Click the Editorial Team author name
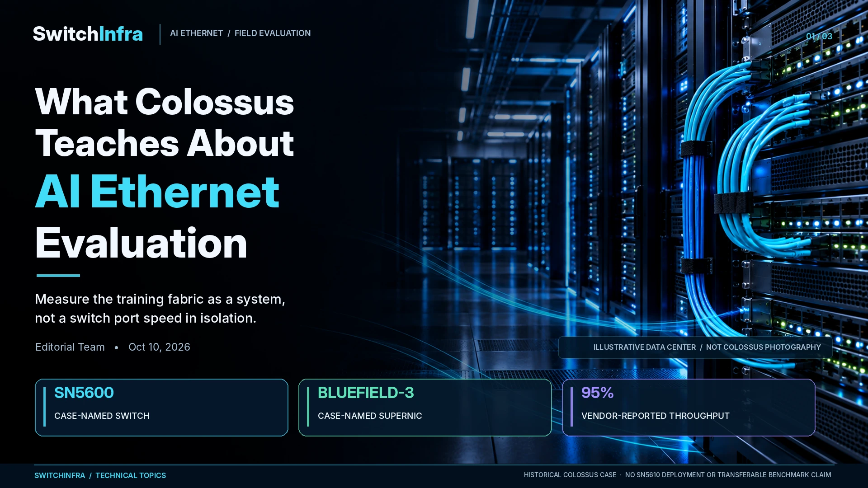This screenshot has height=488, width=868. (x=70, y=347)
